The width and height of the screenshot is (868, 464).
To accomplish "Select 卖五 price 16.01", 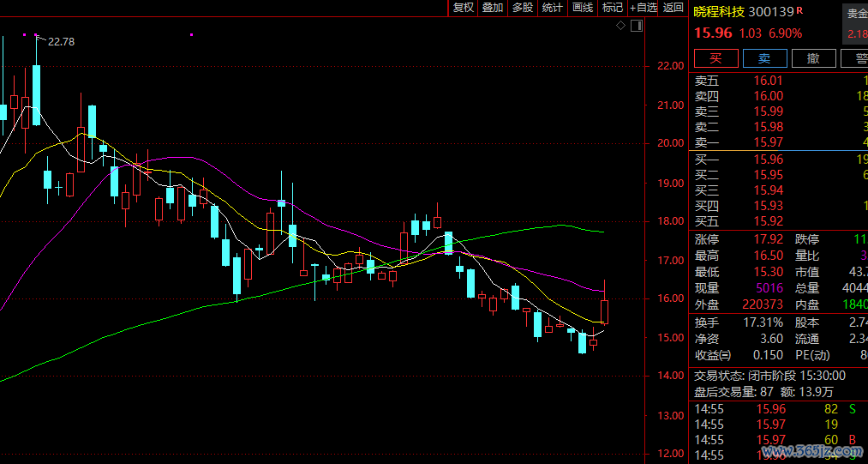I will click(769, 81).
